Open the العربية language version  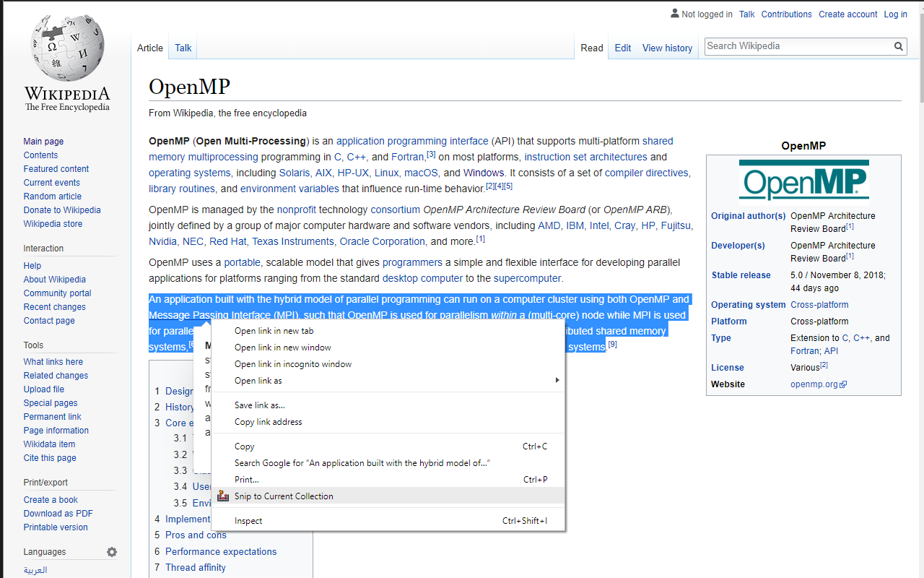34,569
